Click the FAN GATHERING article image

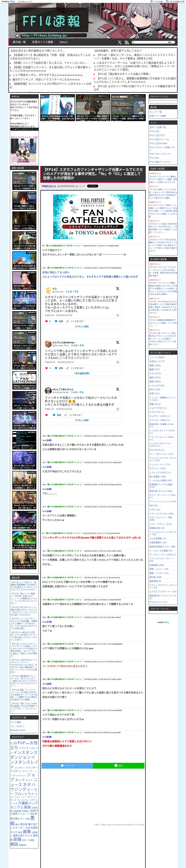click(x=93, y=217)
